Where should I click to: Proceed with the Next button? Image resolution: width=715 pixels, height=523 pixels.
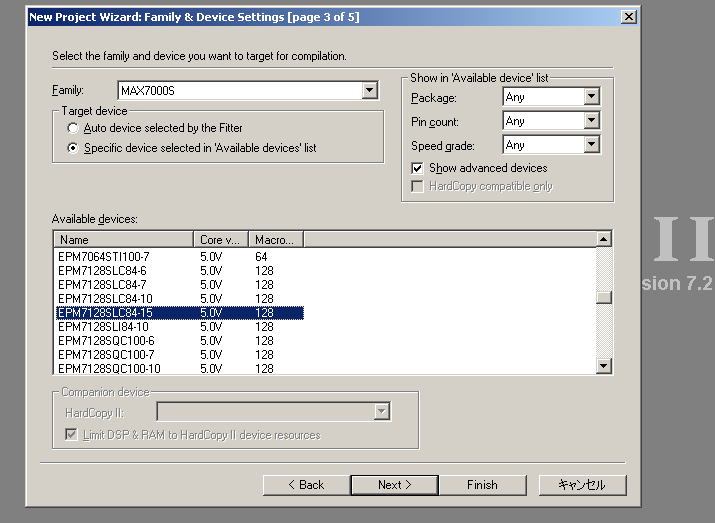click(x=394, y=485)
